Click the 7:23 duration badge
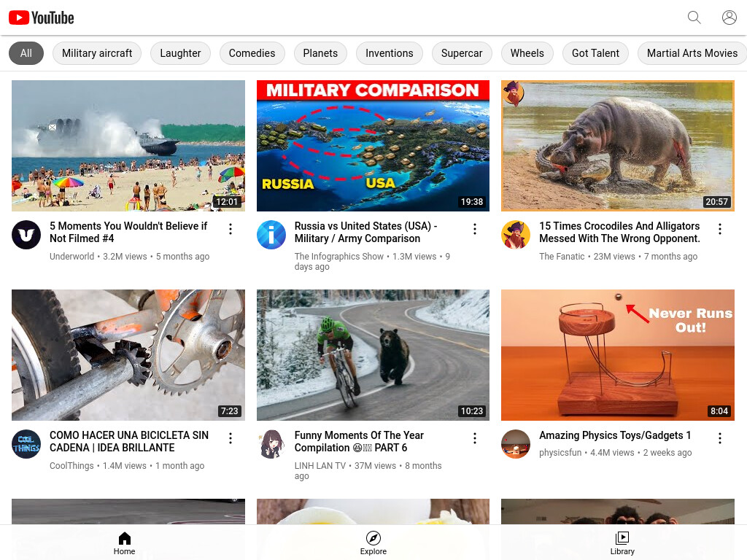The image size is (747, 560). tap(229, 411)
